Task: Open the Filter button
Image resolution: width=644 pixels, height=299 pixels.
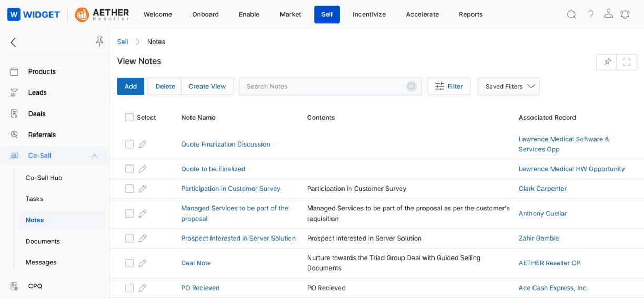Action: [x=449, y=86]
